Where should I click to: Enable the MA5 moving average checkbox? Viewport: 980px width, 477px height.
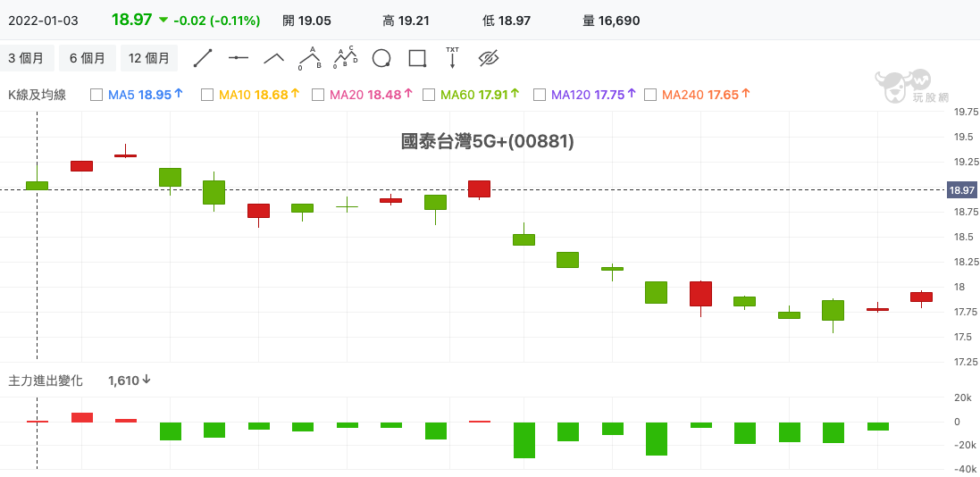(x=96, y=95)
